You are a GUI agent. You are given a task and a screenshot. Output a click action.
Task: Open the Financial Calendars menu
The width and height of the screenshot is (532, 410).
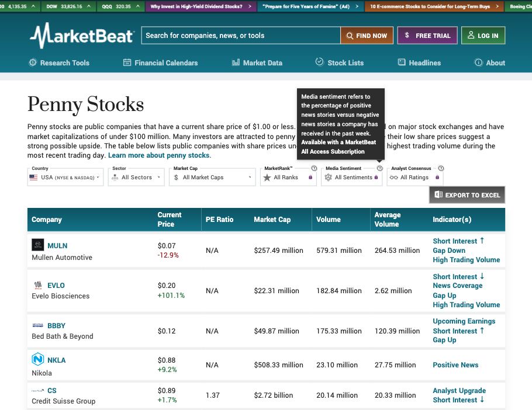(161, 62)
